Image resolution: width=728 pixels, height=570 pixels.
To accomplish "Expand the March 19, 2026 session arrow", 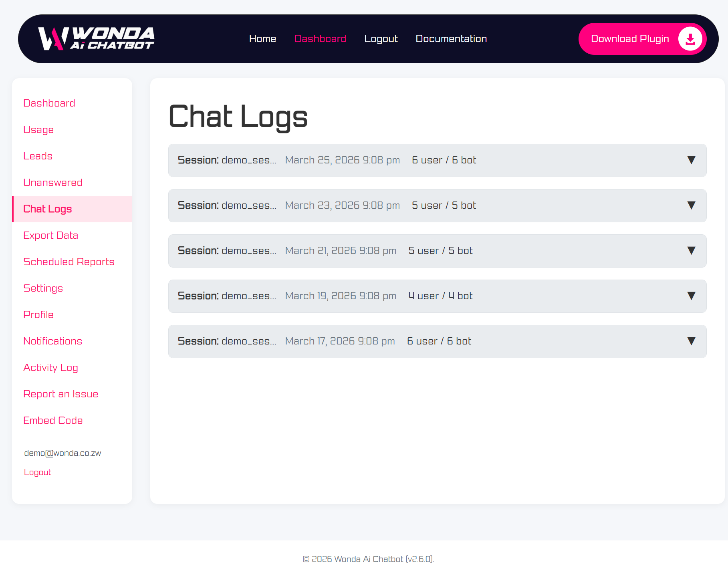I will 691,296.
